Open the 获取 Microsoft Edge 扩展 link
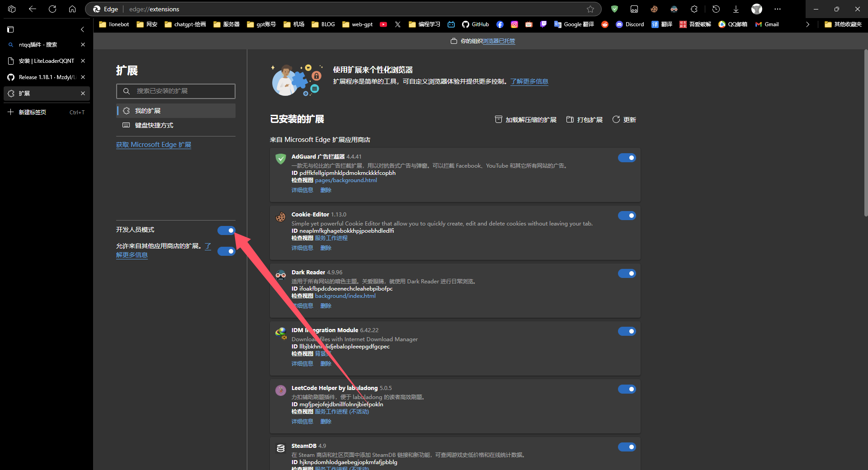Image resolution: width=868 pixels, height=470 pixels. click(153, 145)
